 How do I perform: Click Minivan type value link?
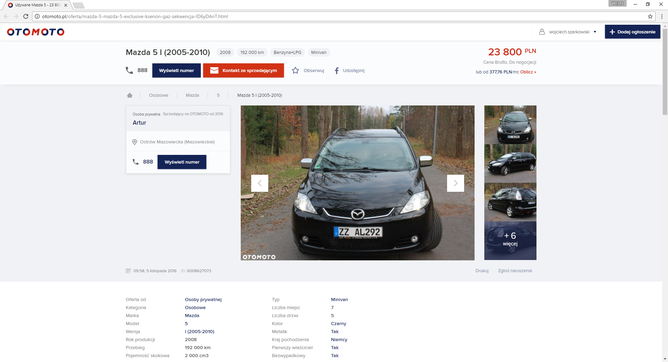[x=340, y=299]
